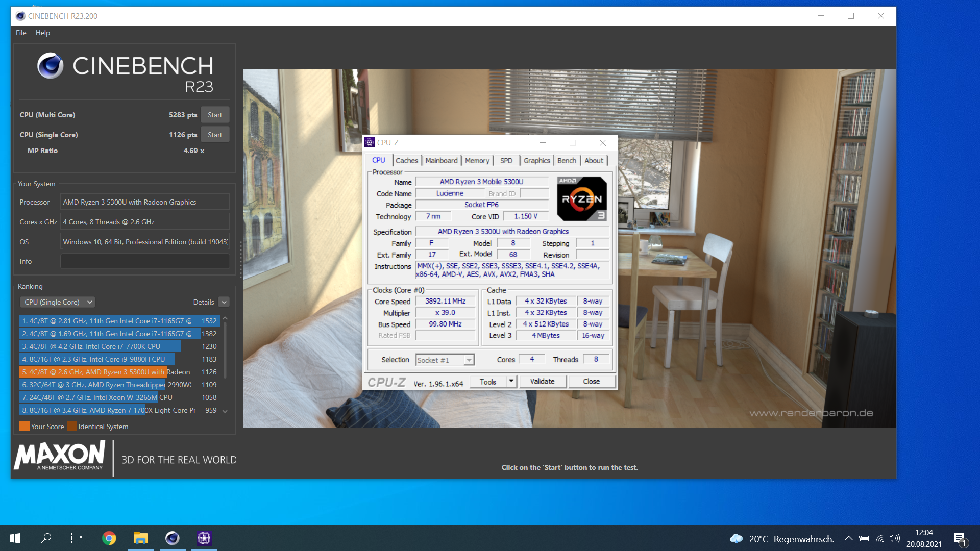
Task: Open Chrome from the taskbar
Action: click(109, 538)
